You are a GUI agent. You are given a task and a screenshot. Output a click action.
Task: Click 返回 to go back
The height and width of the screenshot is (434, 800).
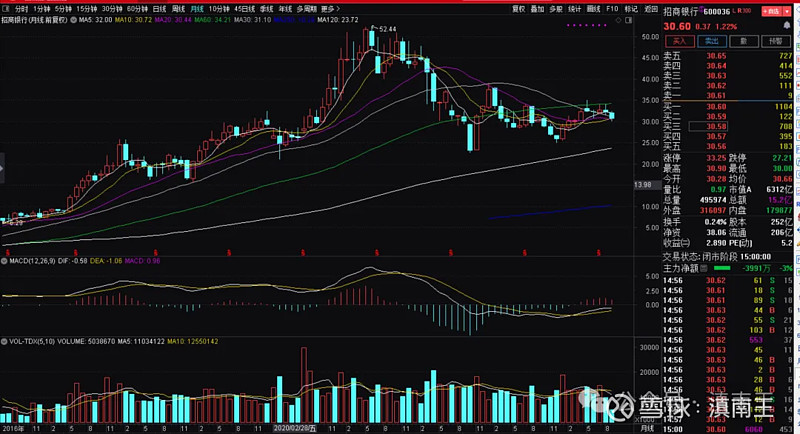[651, 9]
